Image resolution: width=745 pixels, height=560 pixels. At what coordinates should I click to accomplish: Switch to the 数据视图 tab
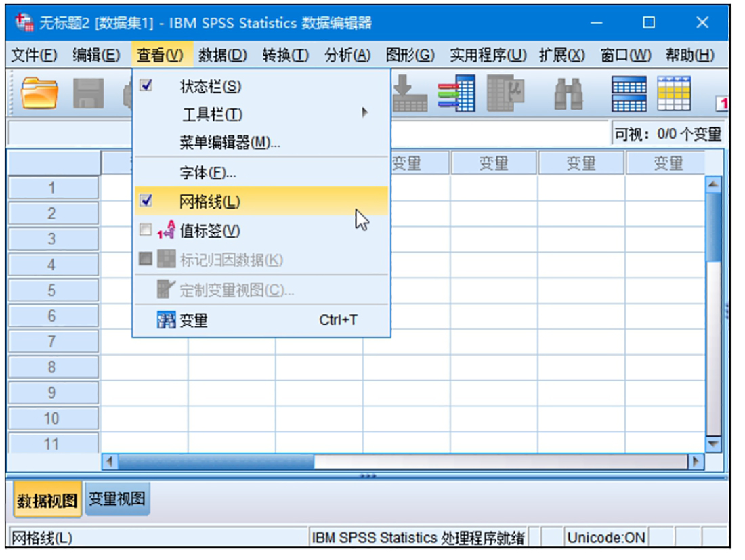click(x=47, y=499)
